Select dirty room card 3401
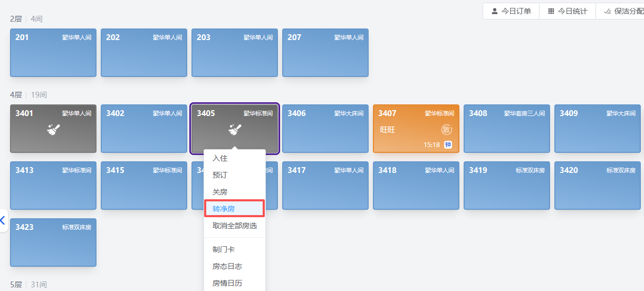 point(53,129)
